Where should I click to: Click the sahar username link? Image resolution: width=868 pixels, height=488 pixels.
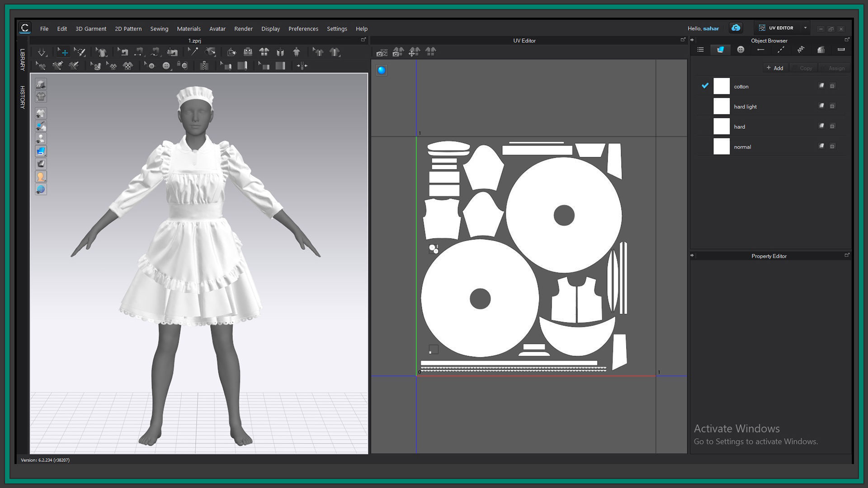(x=711, y=28)
